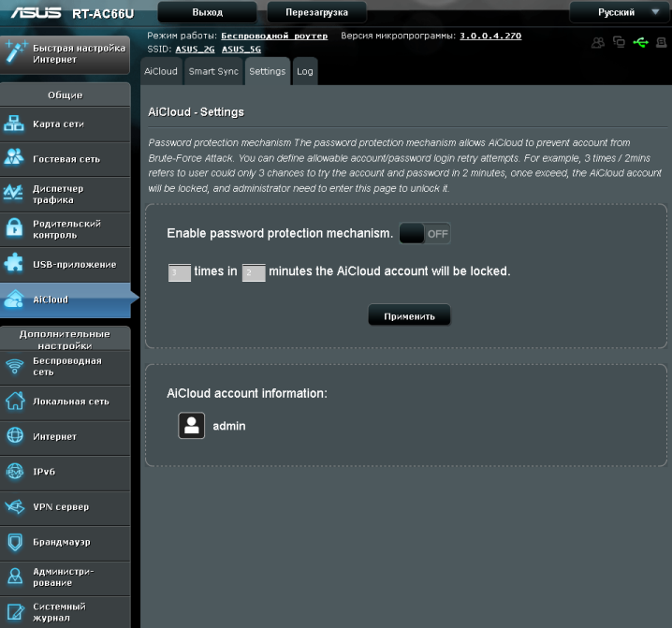Click the local network house icon
Viewport: 672px width, 628px height.
tap(15, 401)
